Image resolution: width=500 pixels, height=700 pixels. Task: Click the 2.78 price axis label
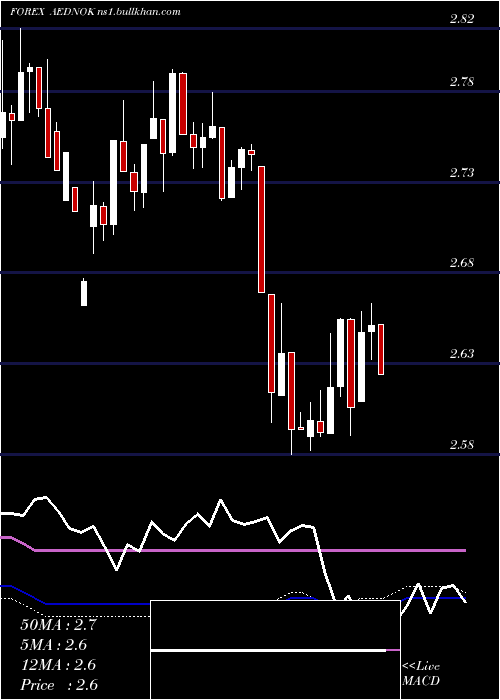(462, 82)
